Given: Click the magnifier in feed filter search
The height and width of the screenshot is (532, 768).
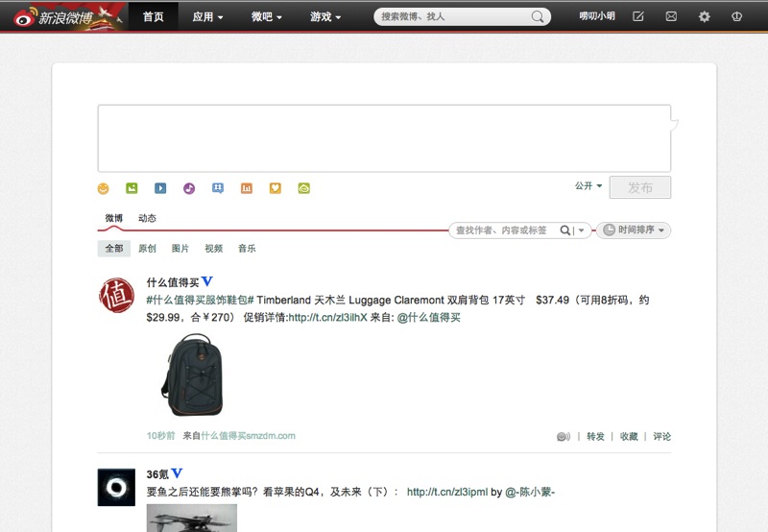Looking at the screenshot, I should 564,230.
